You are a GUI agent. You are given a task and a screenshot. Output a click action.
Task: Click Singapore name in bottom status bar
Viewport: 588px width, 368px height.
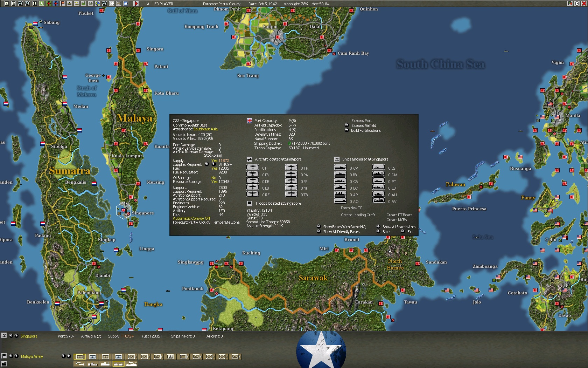(29, 336)
